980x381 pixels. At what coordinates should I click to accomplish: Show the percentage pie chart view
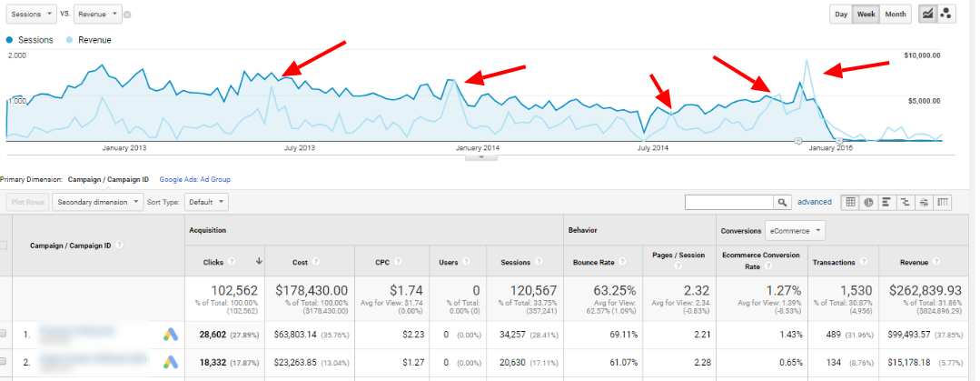[868, 202]
